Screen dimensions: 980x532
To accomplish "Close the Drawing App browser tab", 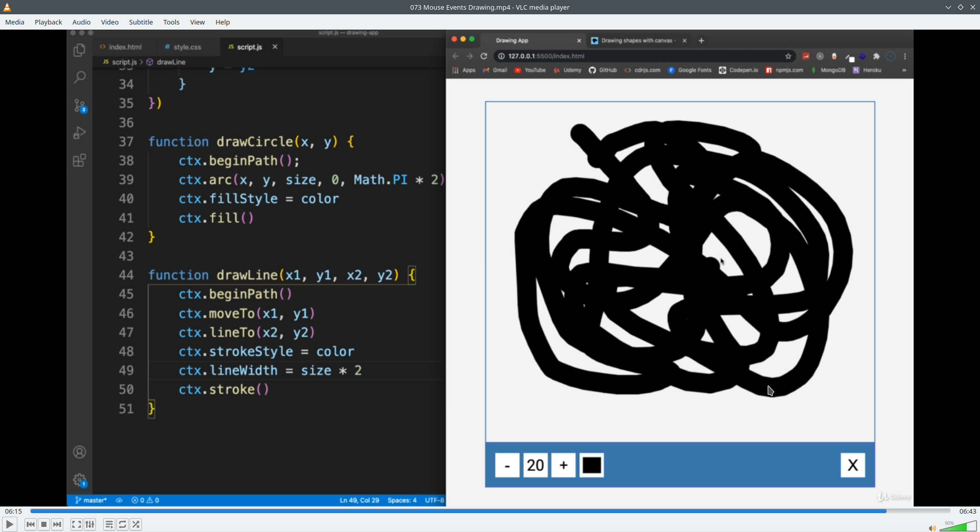I will [579, 41].
